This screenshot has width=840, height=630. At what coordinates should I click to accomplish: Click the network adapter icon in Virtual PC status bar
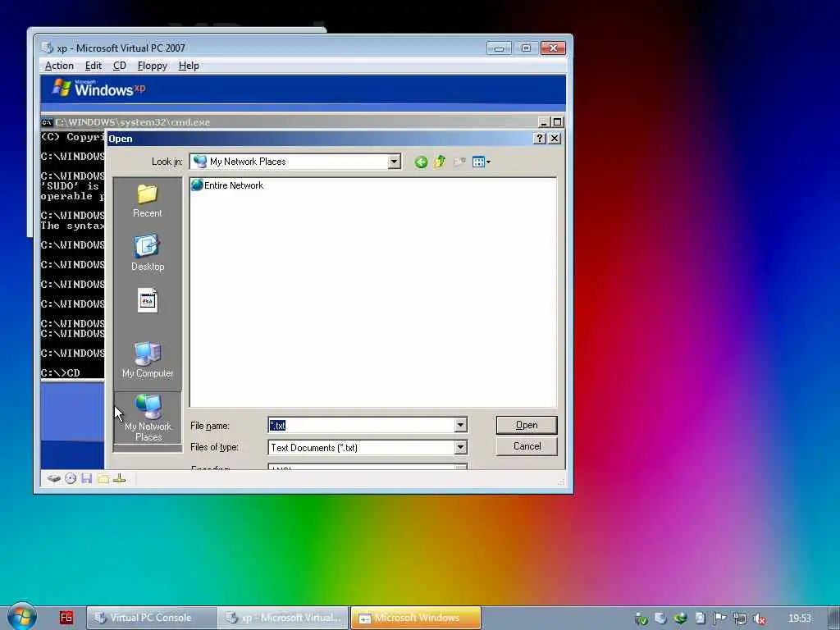point(120,478)
